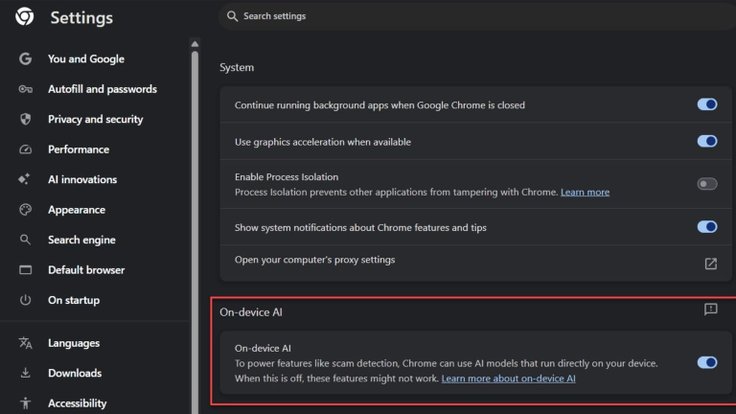Click the translate Languages icon
736x414 pixels.
[25, 343]
